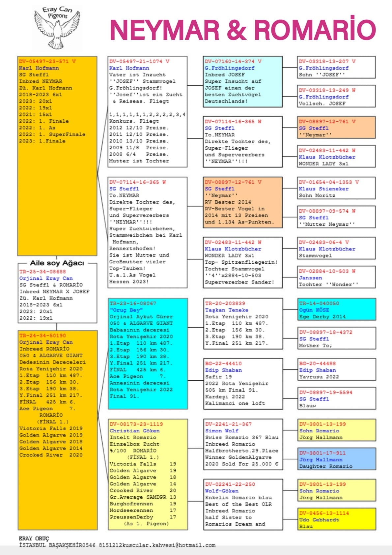Click the 'Burghofrennen 19' result line

tap(143, 504)
